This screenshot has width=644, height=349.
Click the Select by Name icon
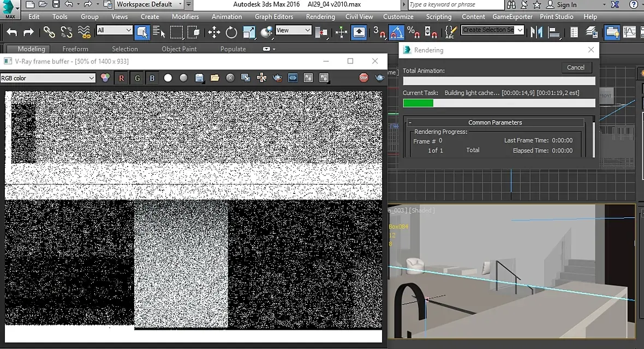[159, 32]
